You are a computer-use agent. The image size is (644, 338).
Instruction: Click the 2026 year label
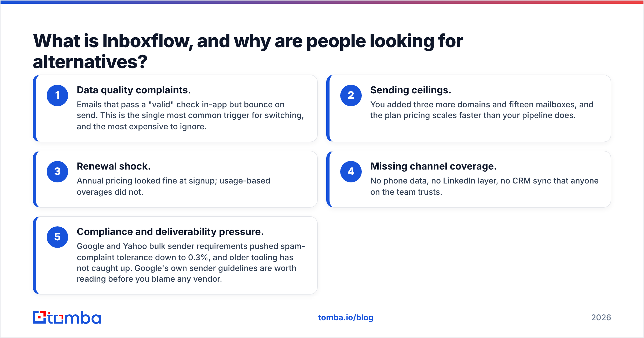coord(601,318)
